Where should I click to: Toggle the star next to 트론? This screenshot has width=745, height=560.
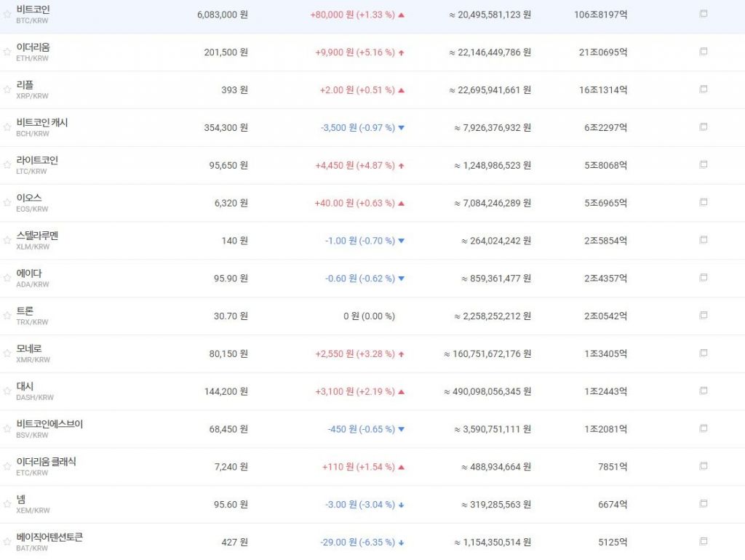tap(7, 316)
